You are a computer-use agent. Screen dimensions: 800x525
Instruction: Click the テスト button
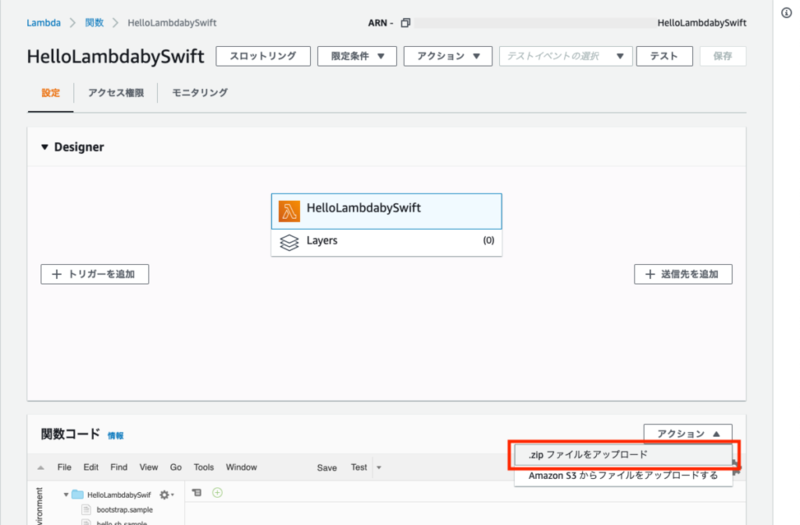click(664, 56)
